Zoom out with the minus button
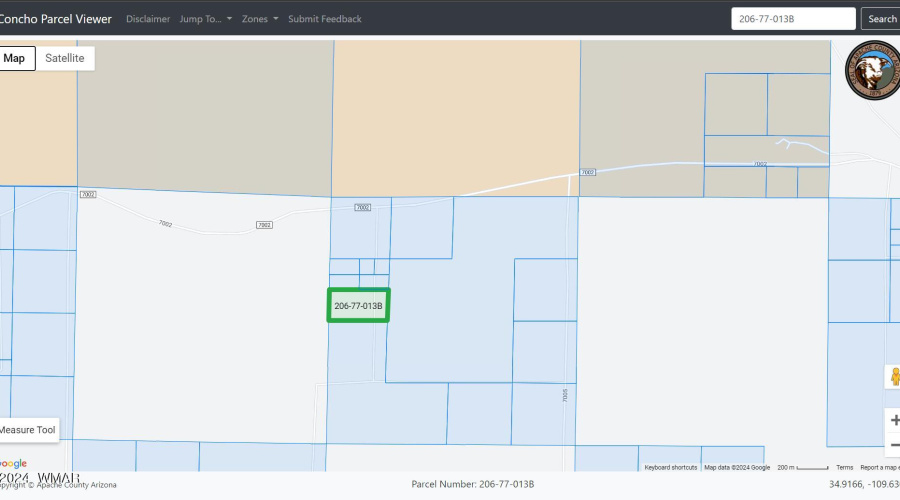Screen dimensions: 900x500 pyautogui.click(x=894, y=445)
